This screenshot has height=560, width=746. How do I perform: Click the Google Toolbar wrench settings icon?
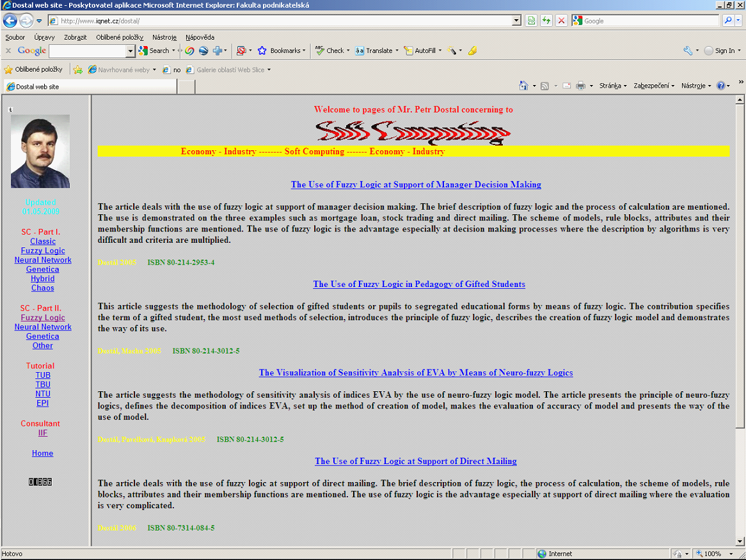click(x=688, y=51)
